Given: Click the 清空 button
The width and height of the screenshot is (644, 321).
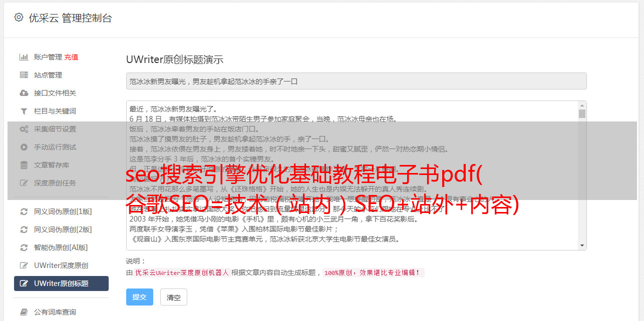Looking at the screenshot, I should pos(174,297).
